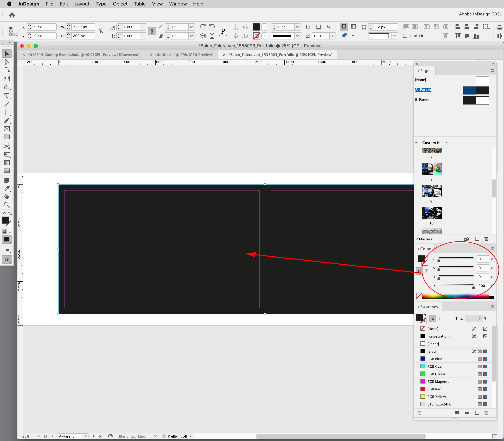Select the page 8 spread thumbnail

pyautogui.click(x=431, y=169)
